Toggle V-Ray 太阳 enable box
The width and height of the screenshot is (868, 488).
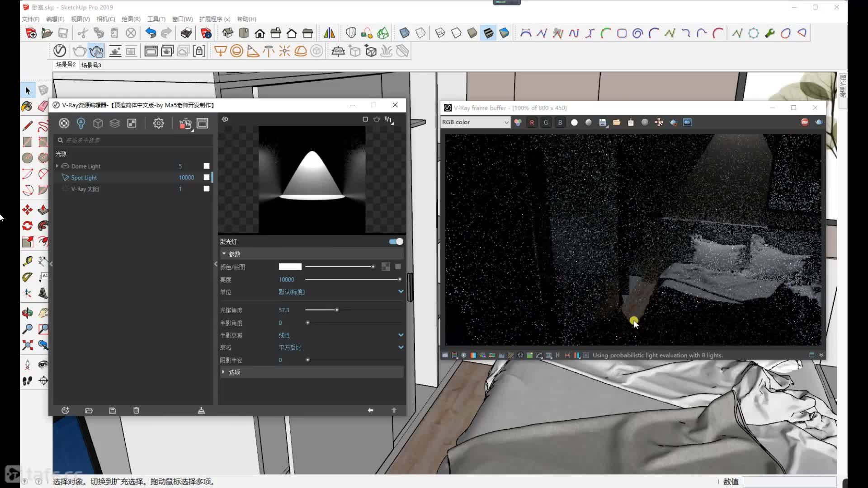pyautogui.click(x=207, y=188)
